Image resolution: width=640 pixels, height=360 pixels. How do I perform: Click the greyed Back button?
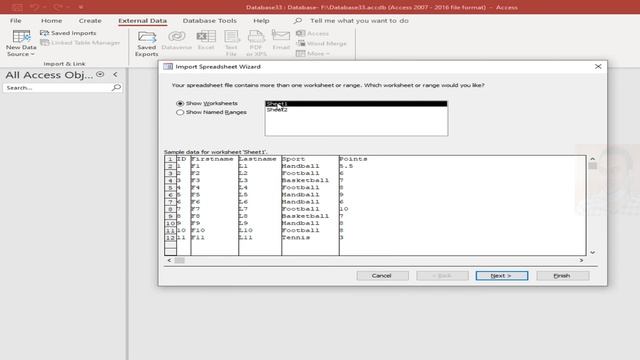tap(442, 276)
